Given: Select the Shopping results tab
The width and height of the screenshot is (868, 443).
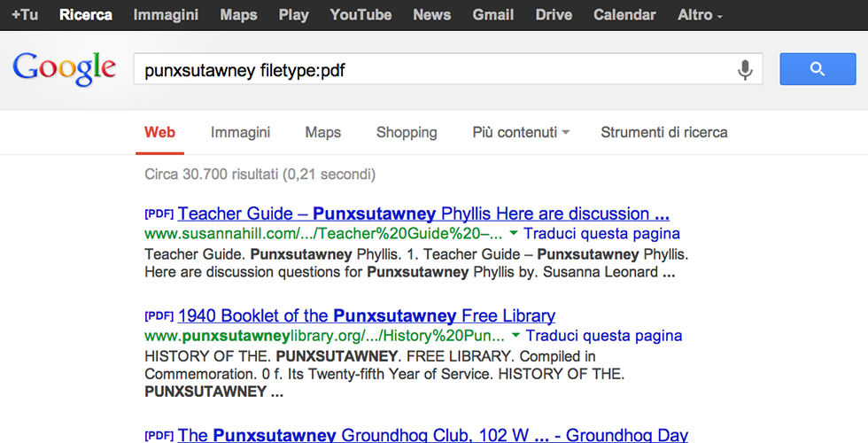Looking at the screenshot, I should point(407,133).
